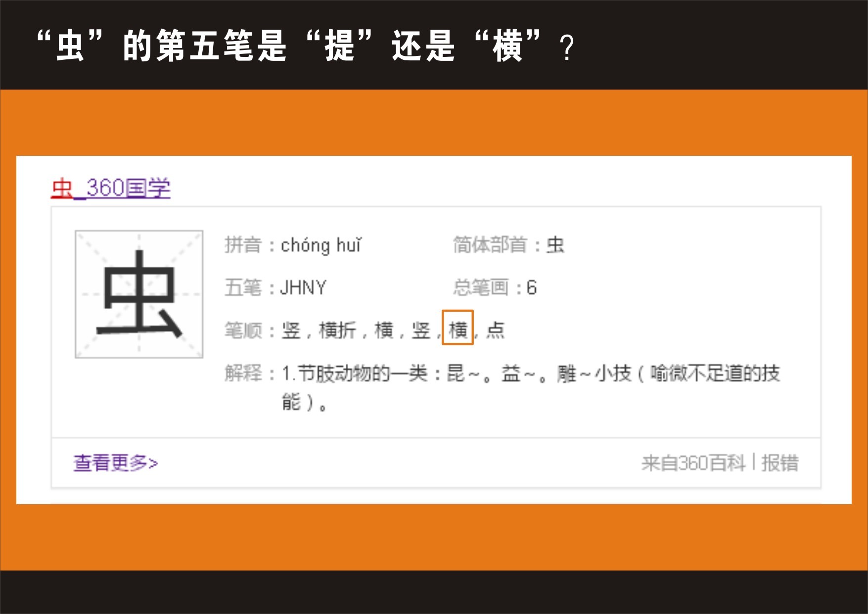This screenshot has height=614, width=868.
Task: Click the "总笔画" label
Action: (481, 287)
